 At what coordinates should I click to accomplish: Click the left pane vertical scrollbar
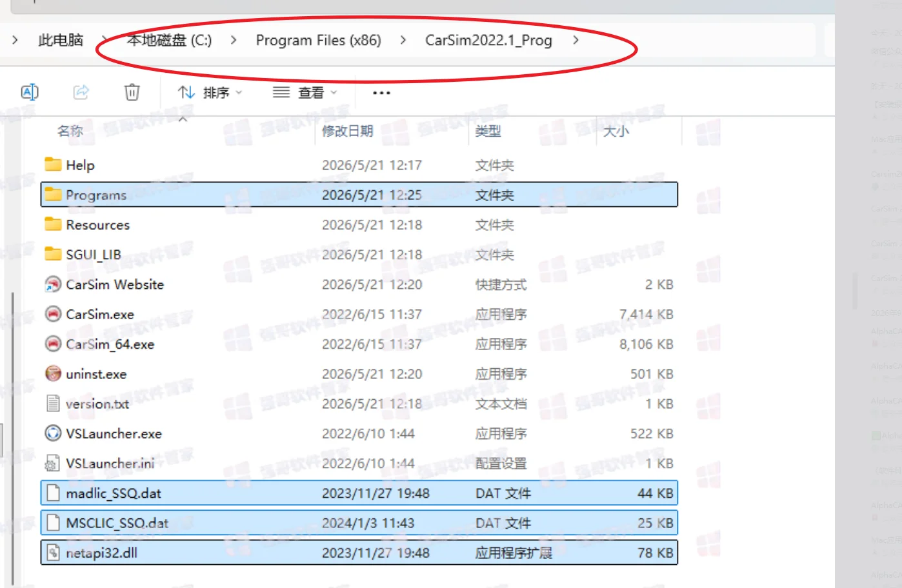12,438
